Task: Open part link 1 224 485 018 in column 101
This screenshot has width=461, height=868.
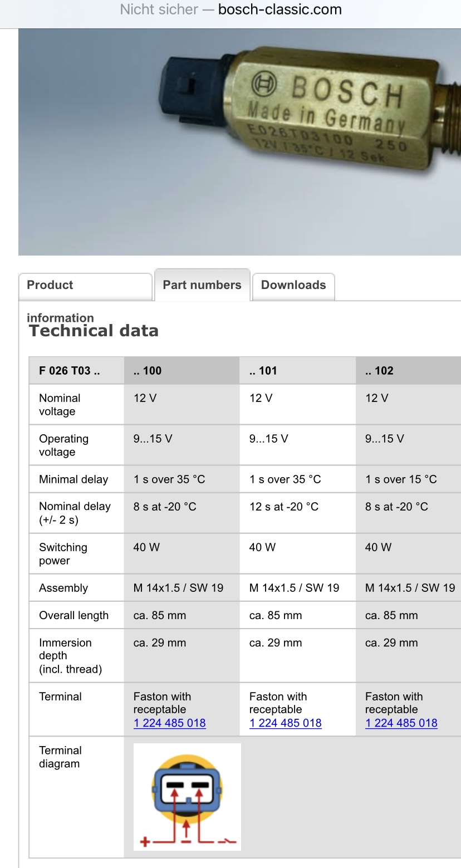Action: (286, 723)
